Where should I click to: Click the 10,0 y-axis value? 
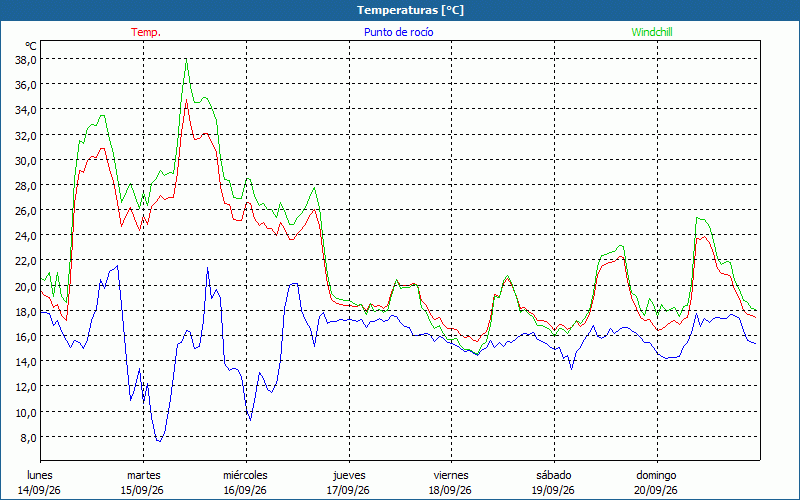pyautogui.click(x=26, y=413)
